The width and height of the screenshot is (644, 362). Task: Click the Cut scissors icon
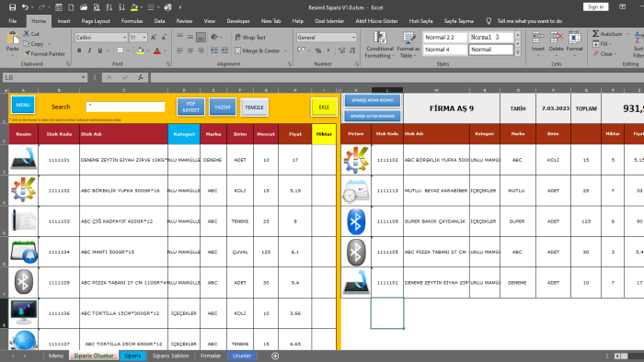pos(27,34)
